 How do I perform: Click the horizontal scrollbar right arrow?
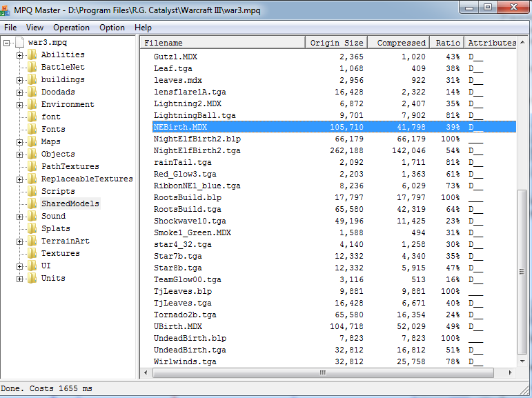click(x=510, y=372)
